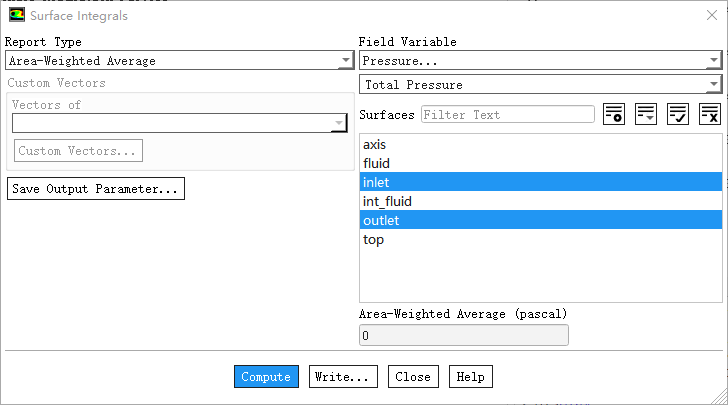Screen dimensions: 728x405
Task: Deselect the inlet surface
Action: click(x=376, y=182)
